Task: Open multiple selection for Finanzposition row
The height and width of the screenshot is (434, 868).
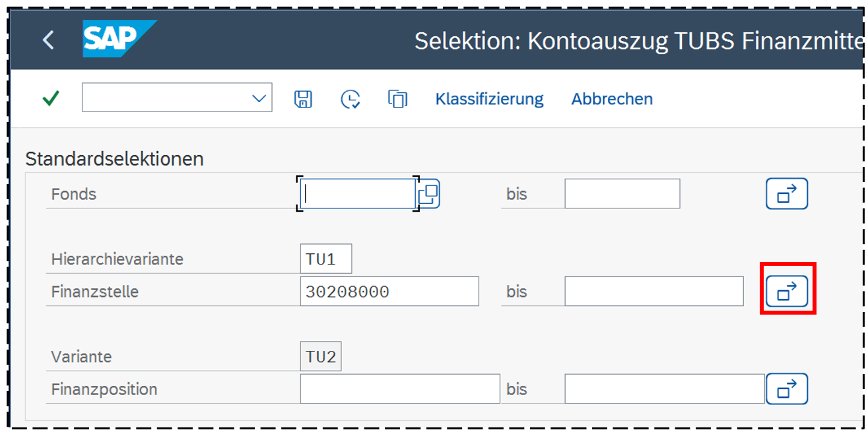Action: tap(787, 389)
